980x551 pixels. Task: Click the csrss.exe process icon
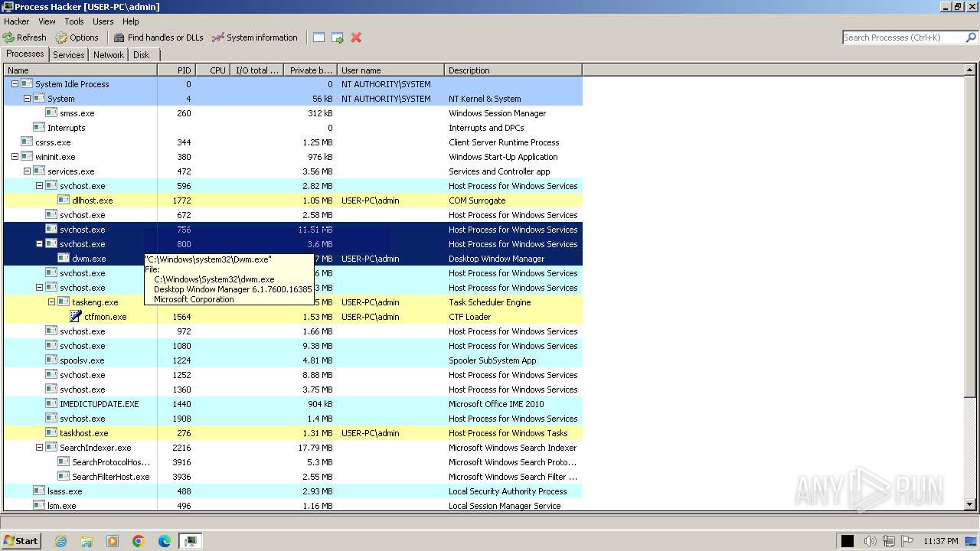pos(27,142)
